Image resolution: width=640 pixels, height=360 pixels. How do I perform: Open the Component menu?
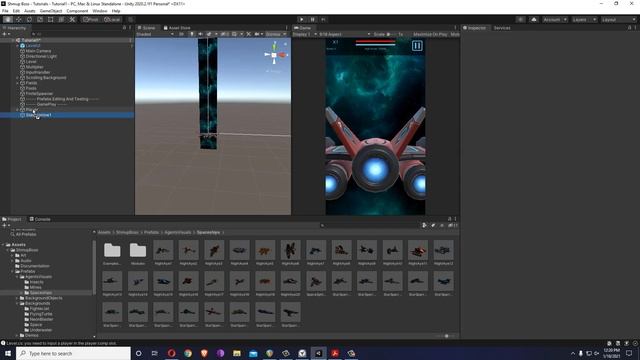pos(77,11)
